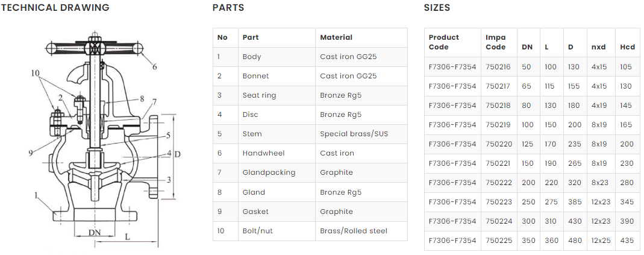
Task: Click the nxd column header
Action: click(598, 47)
